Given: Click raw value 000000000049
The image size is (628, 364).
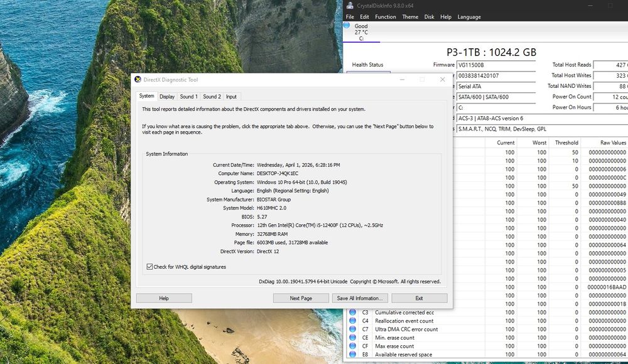Looking at the screenshot, I should (607, 195).
